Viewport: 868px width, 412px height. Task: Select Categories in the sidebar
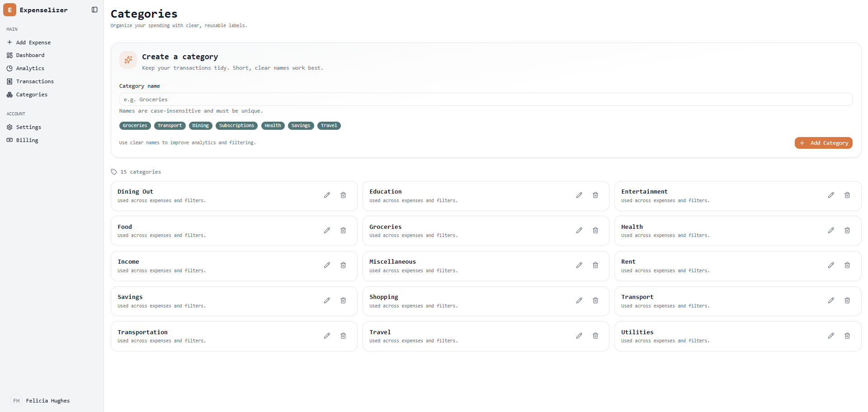point(52,95)
